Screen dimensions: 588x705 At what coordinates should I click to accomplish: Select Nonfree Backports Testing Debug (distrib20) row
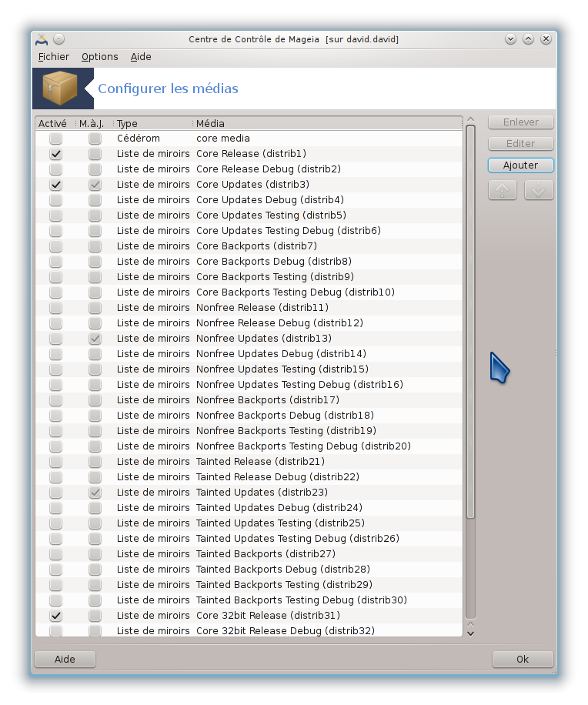[x=249, y=446]
